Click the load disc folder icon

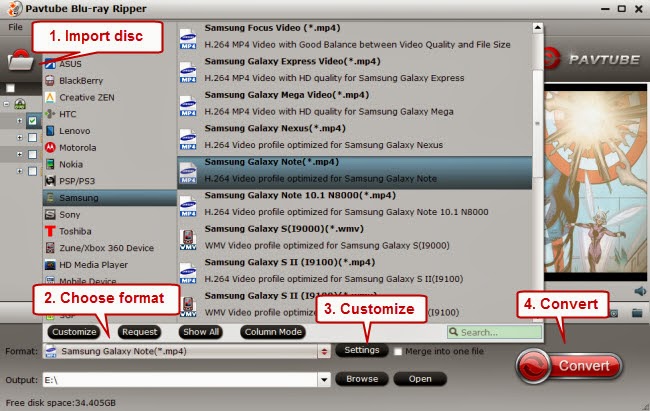click(20, 60)
